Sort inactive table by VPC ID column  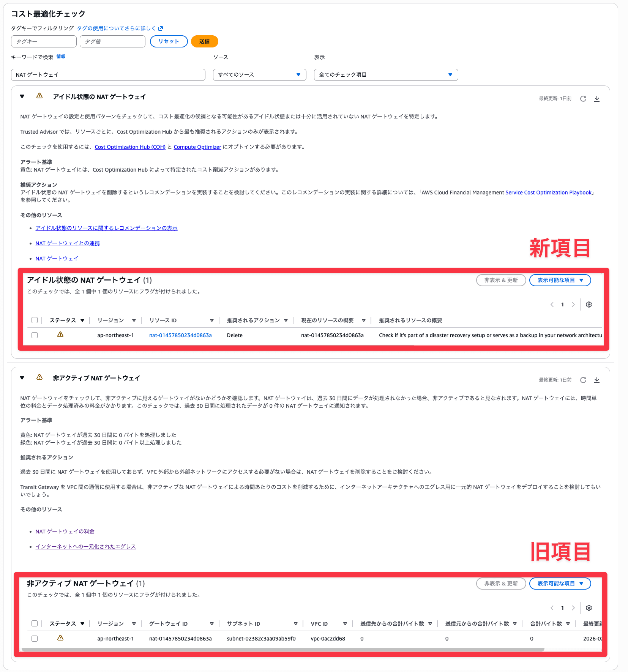(x=345, y=624)
